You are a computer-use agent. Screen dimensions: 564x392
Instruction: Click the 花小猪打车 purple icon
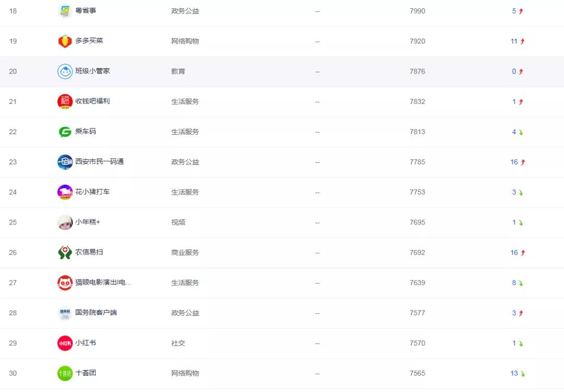click(65, 192)
